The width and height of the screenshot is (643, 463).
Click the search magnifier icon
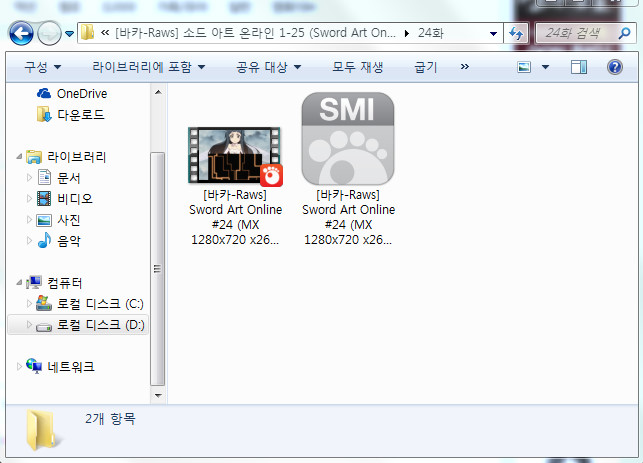(x=625, y=33)
